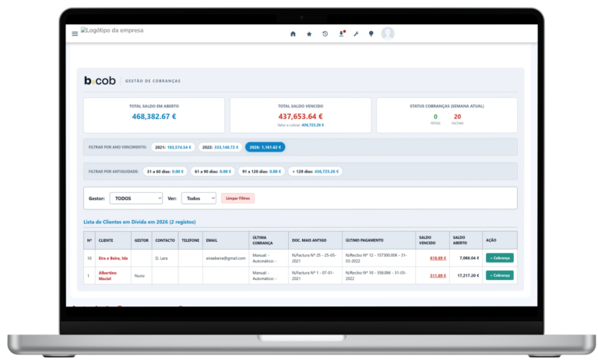Click Lista de Clientes em Dívida heading
The image size is (598, 364).
(139, 222)
